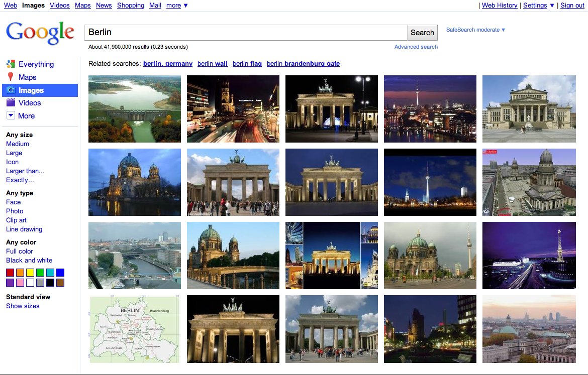Viewport: 588px width, 375px height.
Task: Select the Images camera icon in sidebar
Action: 12,90
